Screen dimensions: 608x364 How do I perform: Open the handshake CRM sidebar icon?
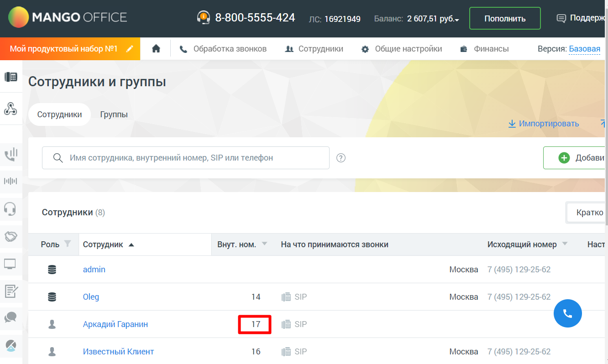coord(10,236)
